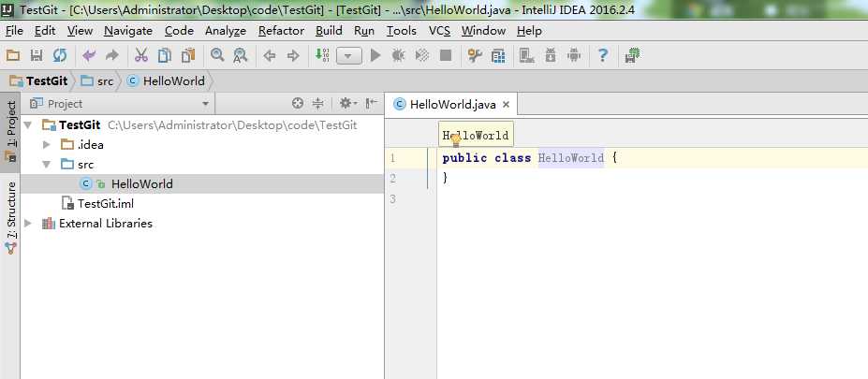Click the Paste clipboard icon

pyautogui.click(x=188, y=55)
